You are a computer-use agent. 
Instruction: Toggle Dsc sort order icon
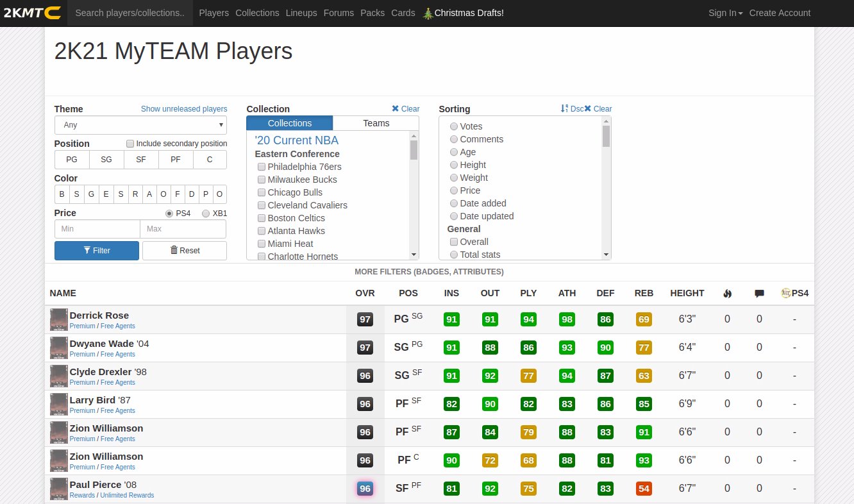click(572, 108)
